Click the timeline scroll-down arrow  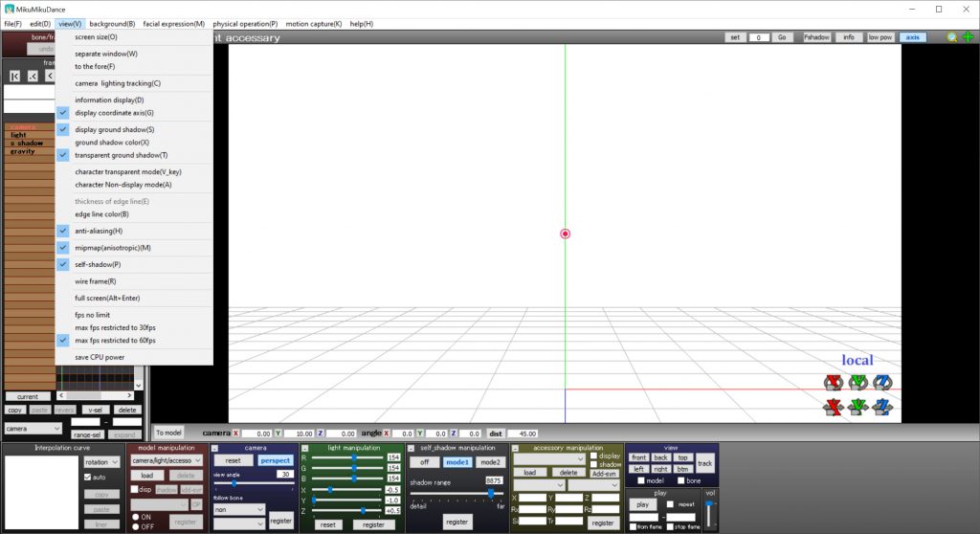[139, 386]
